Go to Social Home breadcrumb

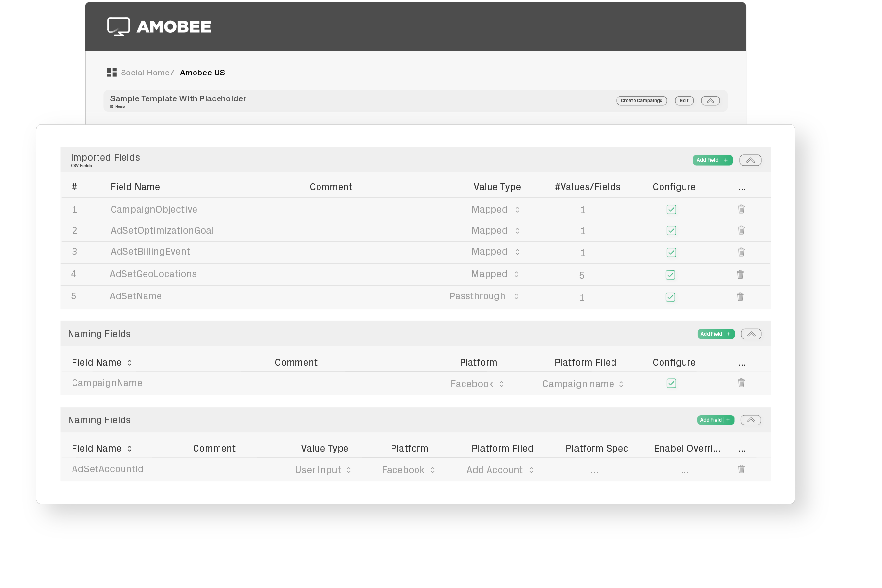pyautogui.click(x=145, y=73)
